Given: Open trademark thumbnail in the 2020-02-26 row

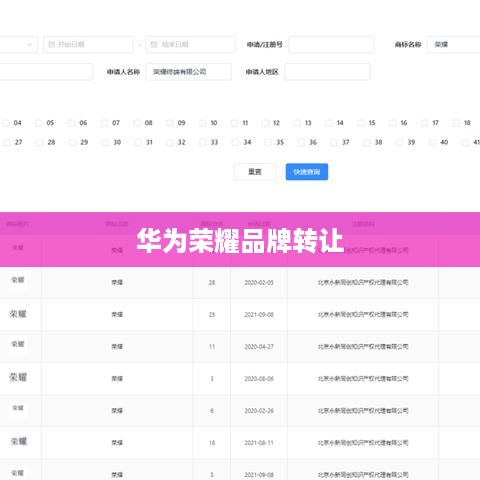Looking at the screenshot, I should click(18, 408).
